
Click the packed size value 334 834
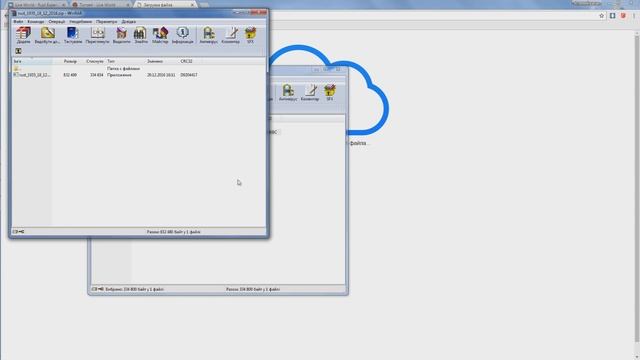pos(96,75)
